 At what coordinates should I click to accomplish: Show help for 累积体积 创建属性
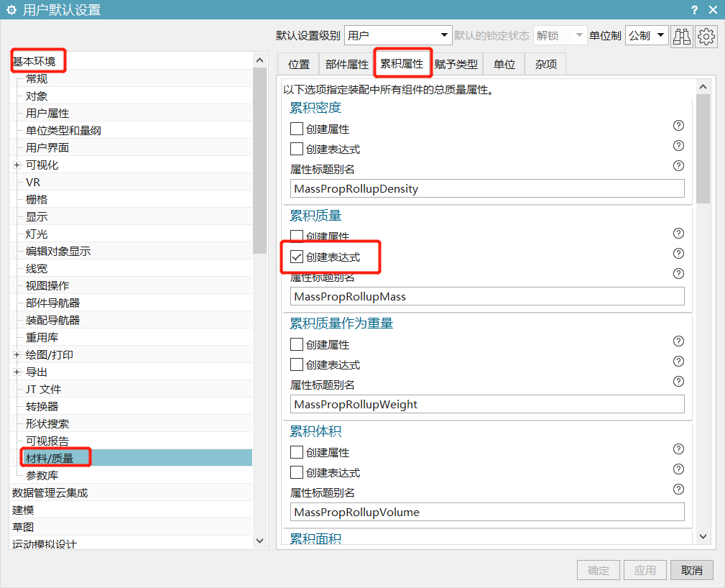coord(678,449)
